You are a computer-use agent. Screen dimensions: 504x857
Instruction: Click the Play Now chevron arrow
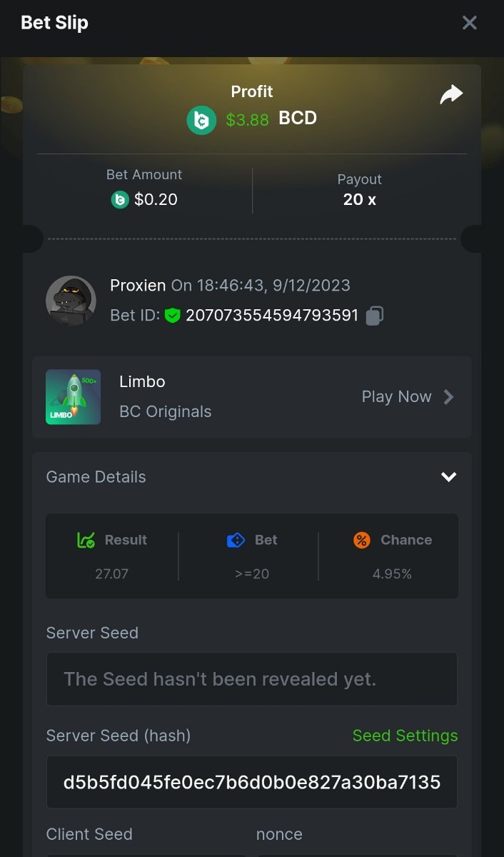point(448,397)
